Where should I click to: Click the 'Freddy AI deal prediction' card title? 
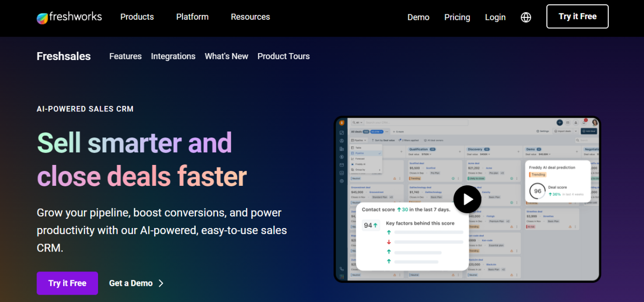[552, 168]
